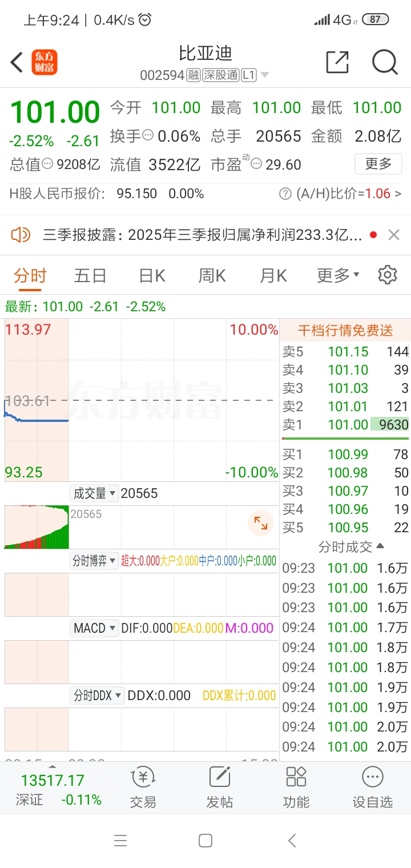
Task: Tap info icon next to 换手
Action: [x=148, y=136]
